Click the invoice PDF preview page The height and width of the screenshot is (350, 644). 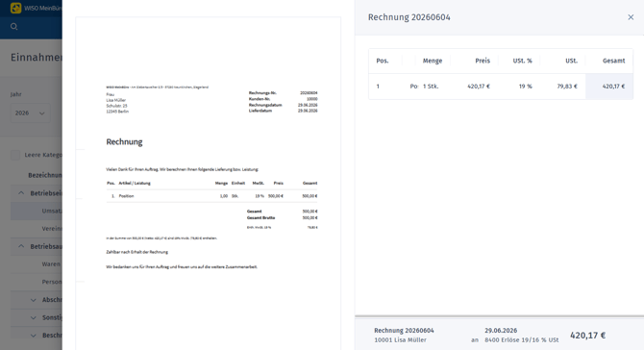click(209, 184)
